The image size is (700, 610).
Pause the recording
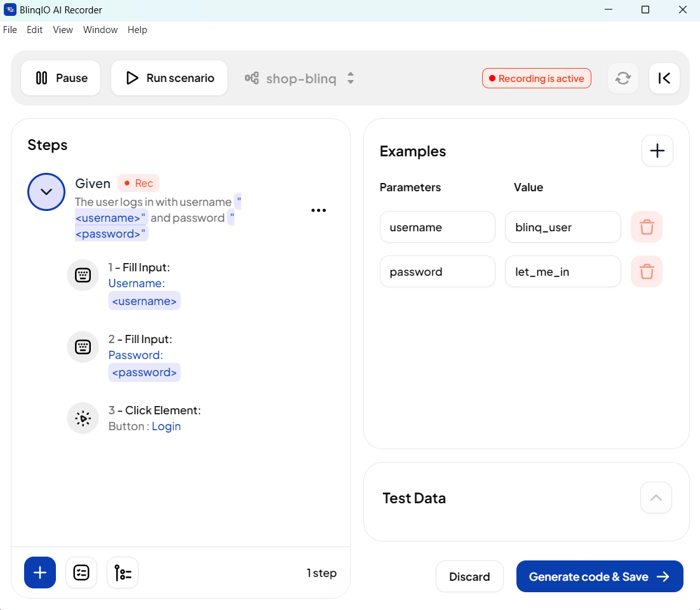(x=61, y=78)
